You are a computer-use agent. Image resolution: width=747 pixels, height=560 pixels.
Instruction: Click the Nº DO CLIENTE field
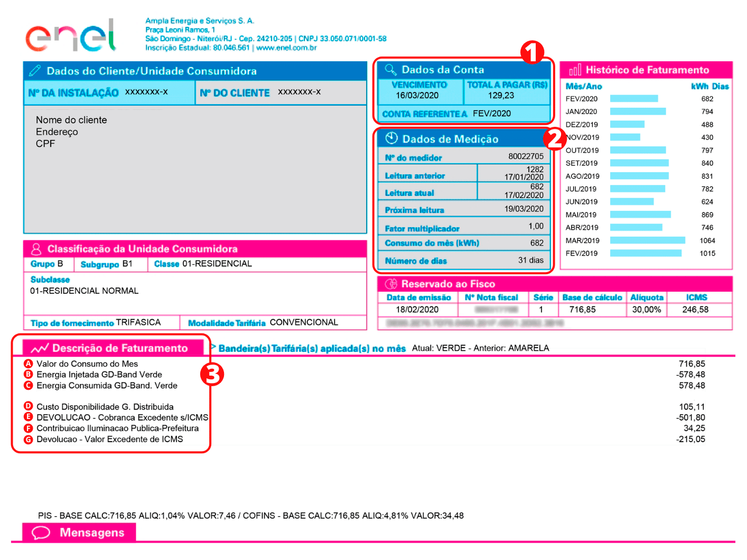pos(281,92)
